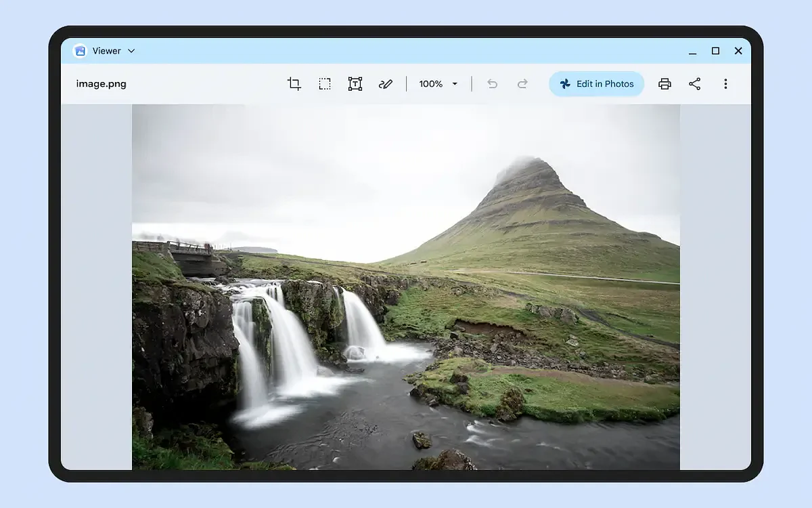Open the 100% zoom dropdown
The width and height of the screenshot is (812, 508).
coord(438,84)
